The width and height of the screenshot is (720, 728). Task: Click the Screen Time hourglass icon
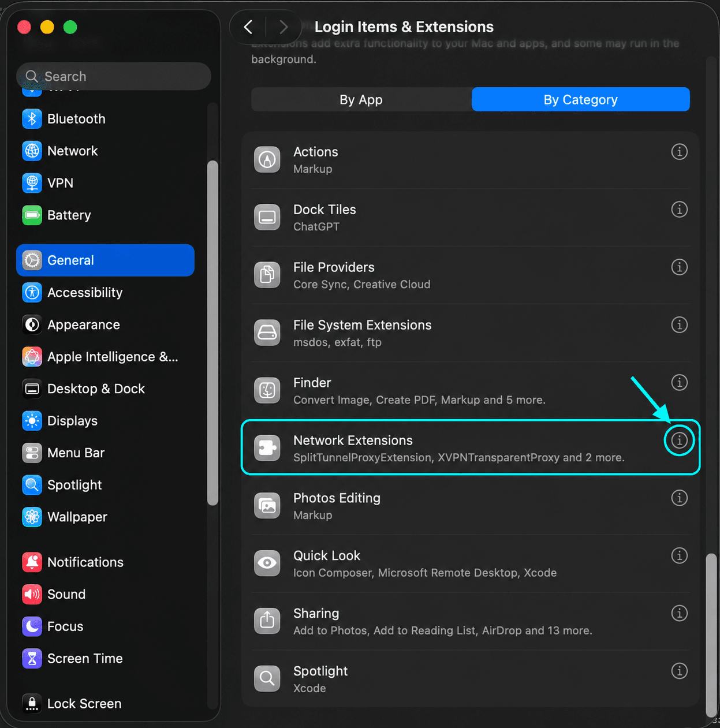32,659
